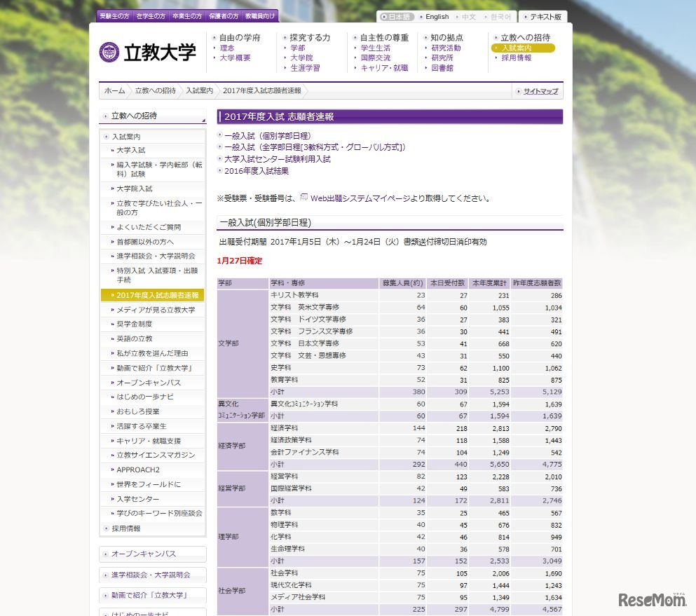696x616 pixels.
Task: Open the 保護者の方 top tab
Action: coord(224,15)
